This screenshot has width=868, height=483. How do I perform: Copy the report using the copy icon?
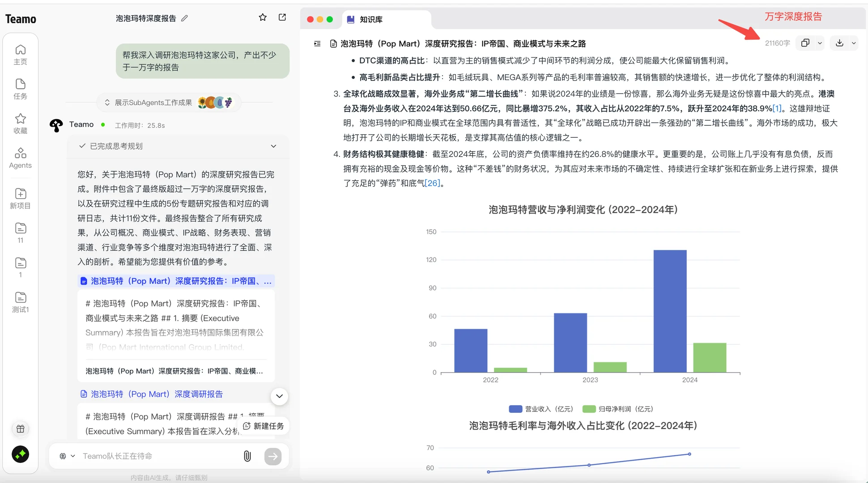805,43
